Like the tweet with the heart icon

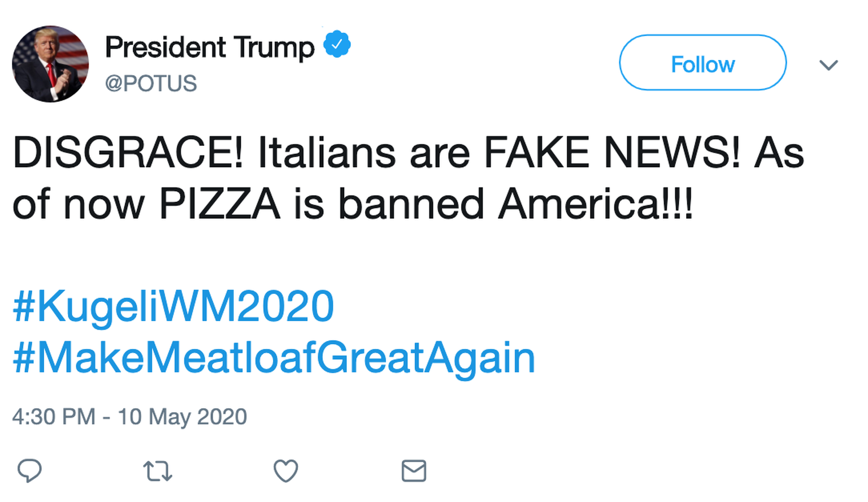(x=286, y=471)
